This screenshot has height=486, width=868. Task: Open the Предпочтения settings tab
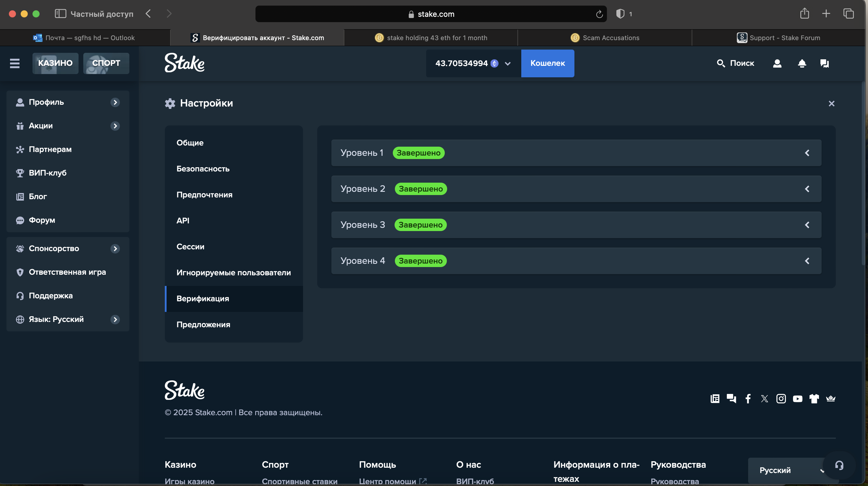click(234, 194)
